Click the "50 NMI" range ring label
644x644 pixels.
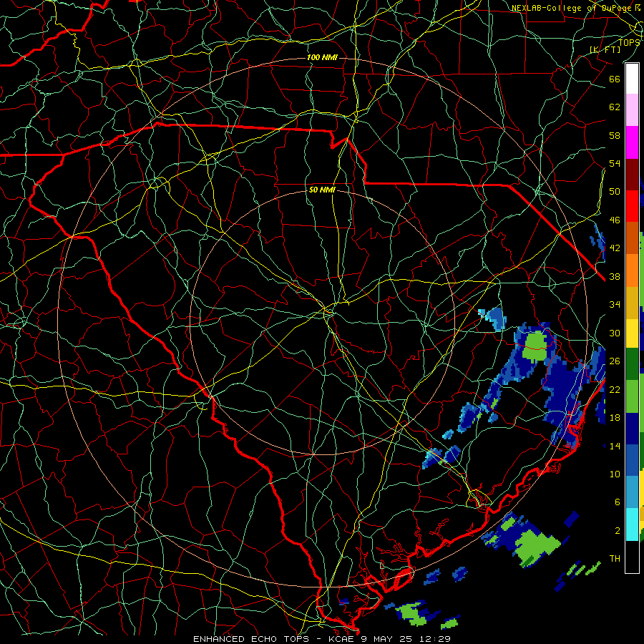[x=322, y=190]
